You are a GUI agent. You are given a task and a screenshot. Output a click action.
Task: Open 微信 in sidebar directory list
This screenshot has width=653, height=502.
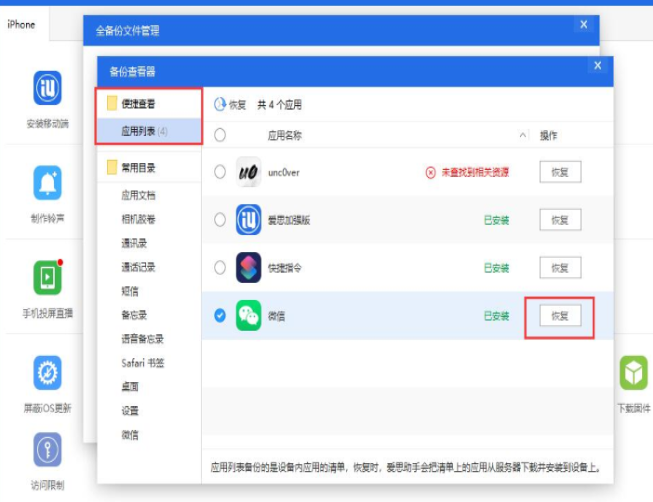(x=130, y=435)
